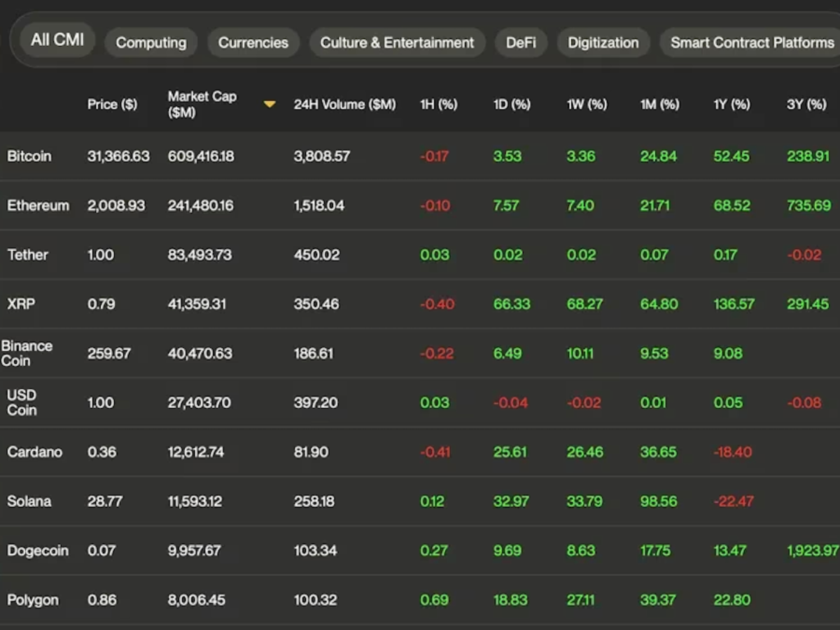Click XRP 1Y change 136.57
Image resolution: width=840 pixels, height=630 pixels.
(x=734, y=304)
